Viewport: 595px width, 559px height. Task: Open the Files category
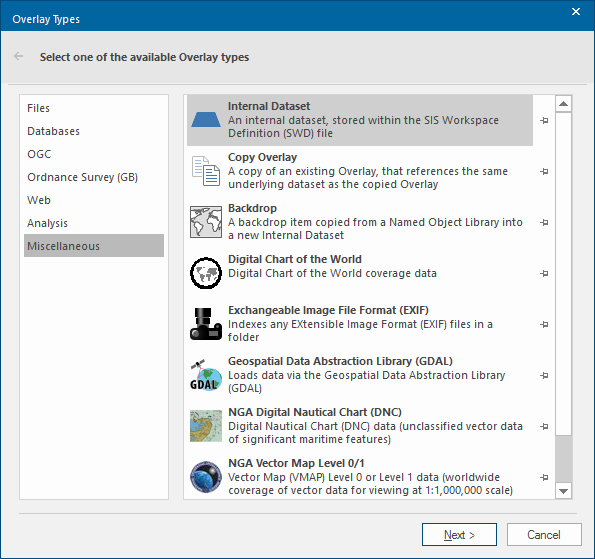point(94,108)
